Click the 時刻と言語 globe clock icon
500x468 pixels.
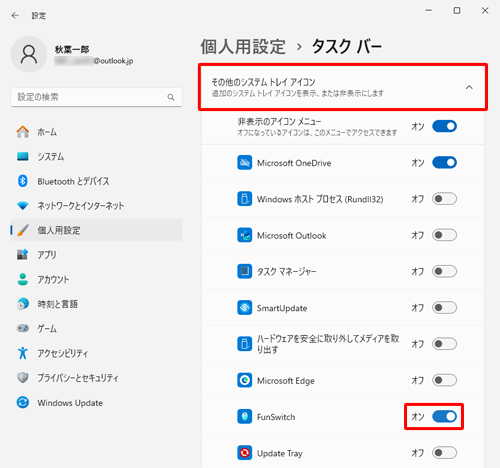tap(23, 304)
